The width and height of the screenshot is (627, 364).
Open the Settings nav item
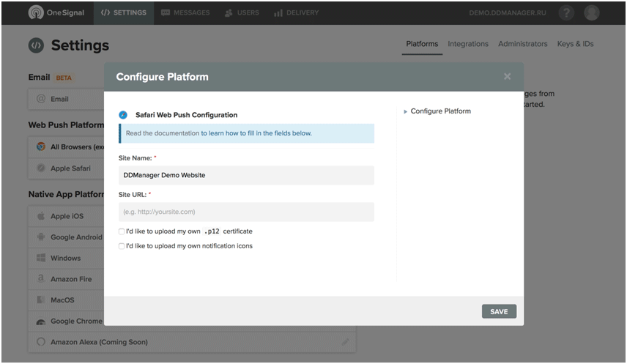[x=124, y=12]
